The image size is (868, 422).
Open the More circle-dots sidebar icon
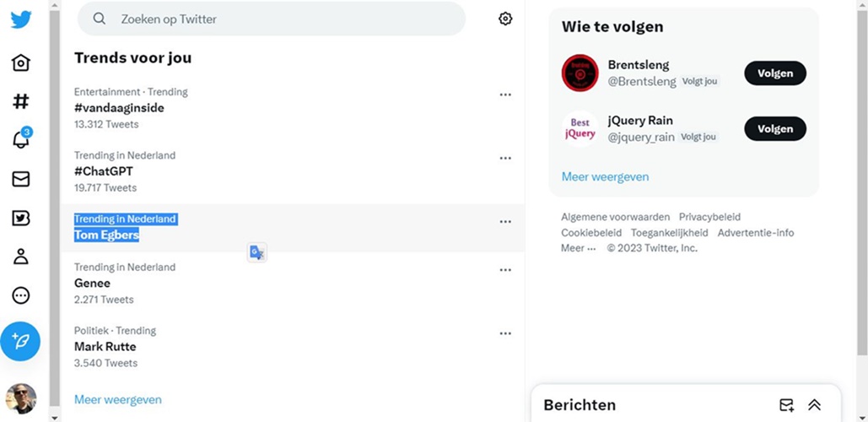21,295
